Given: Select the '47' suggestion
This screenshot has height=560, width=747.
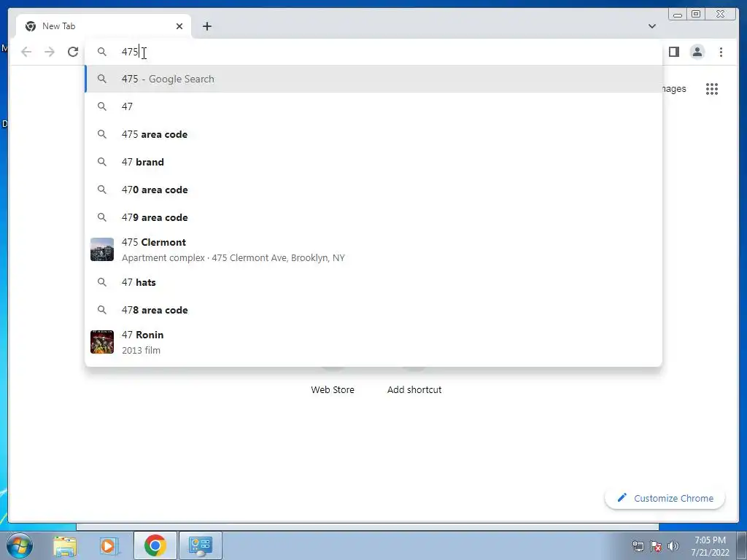Looking at the screenshot, I should point(374,106).
